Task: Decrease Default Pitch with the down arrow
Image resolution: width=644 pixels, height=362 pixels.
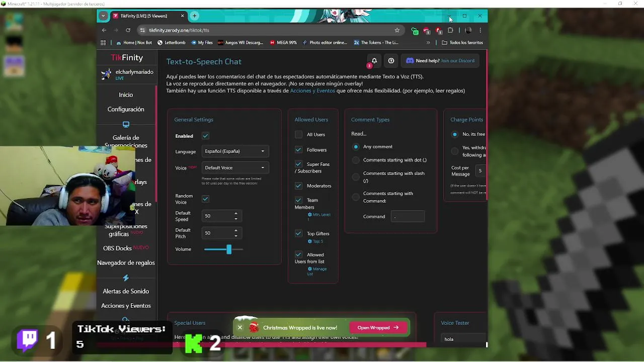Action: tap(236, 235)
